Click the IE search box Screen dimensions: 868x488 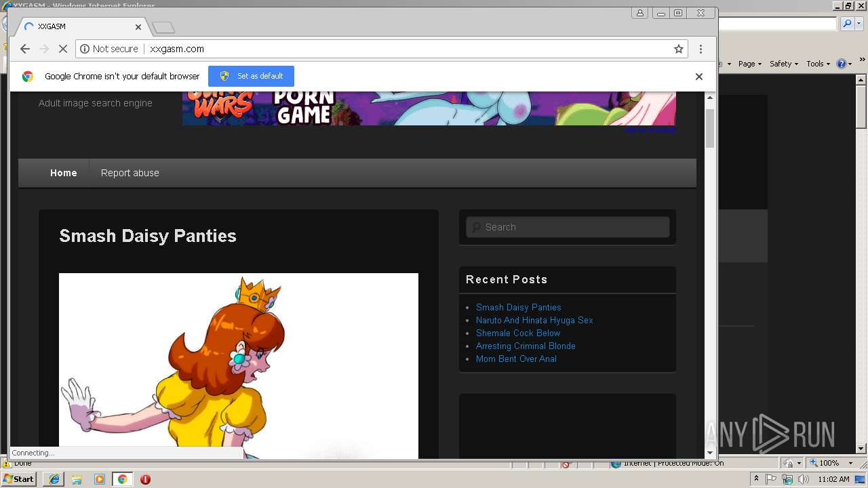(x=778, y=24)
